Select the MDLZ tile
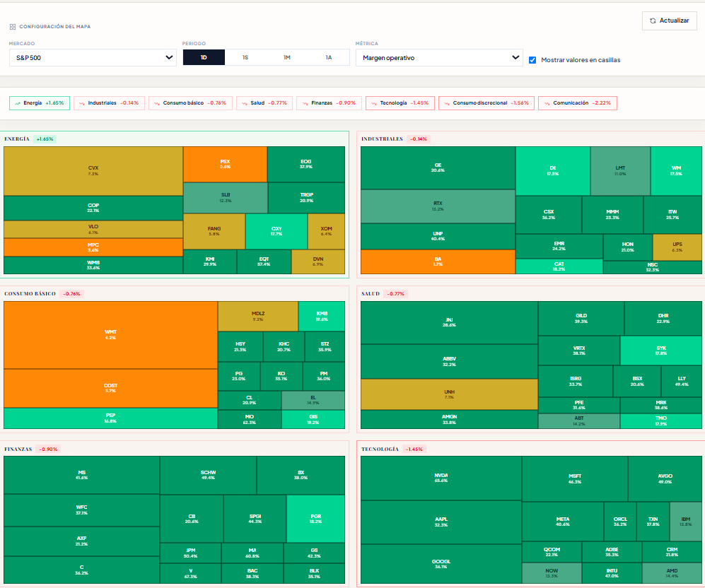The width and height of the screenshot is (705, 588). click(258, 316)
